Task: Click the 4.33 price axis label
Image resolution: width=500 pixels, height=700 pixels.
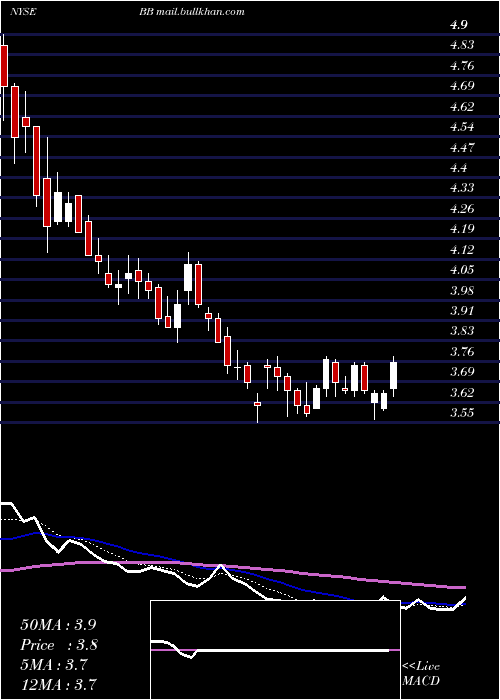Action: [x=462, y=188]
